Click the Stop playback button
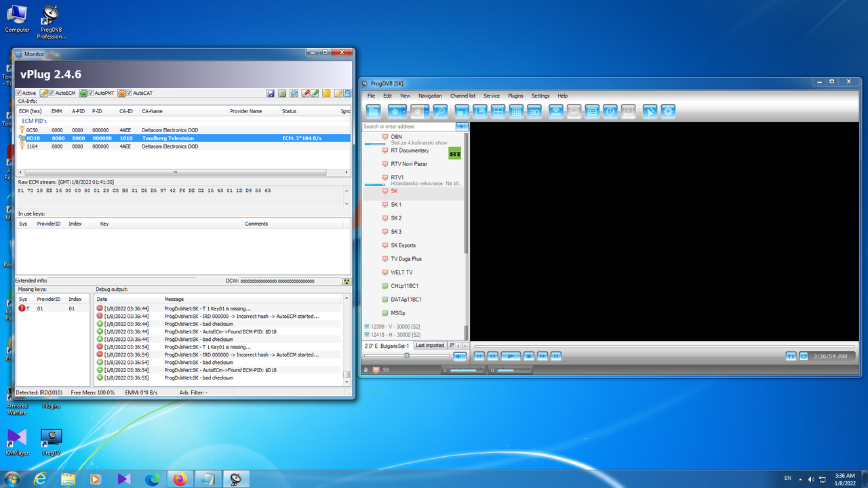The image size is (868, 488). tap(528, 356)
